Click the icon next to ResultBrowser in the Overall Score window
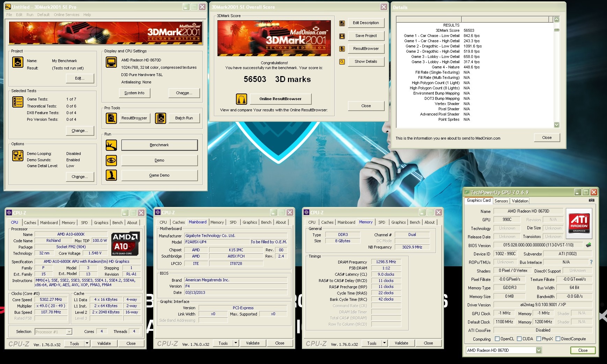 (x=342, y=49)
